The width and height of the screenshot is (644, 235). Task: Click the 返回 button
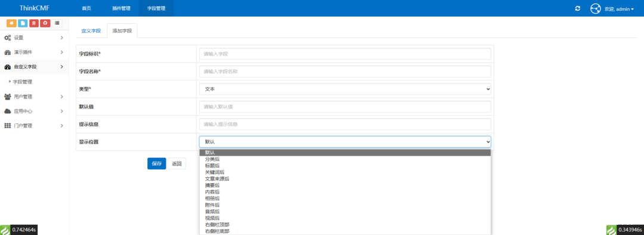(x=177, y=163)
